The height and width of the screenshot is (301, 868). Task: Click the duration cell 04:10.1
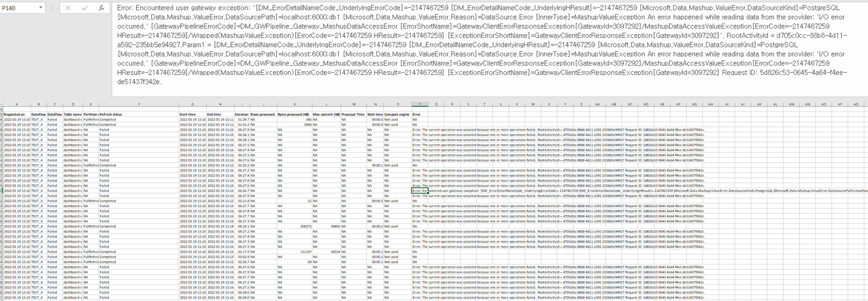(x=242, y=226)
